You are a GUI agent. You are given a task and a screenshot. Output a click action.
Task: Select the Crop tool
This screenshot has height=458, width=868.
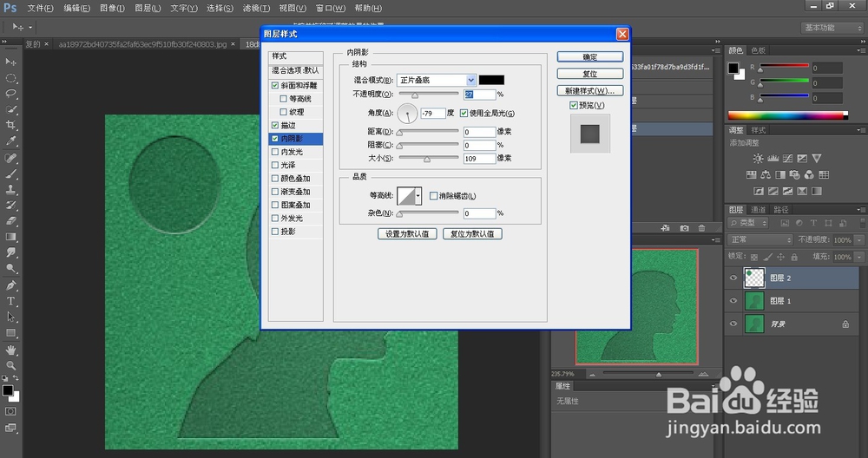pyautogui.click(x=10, y=125)
